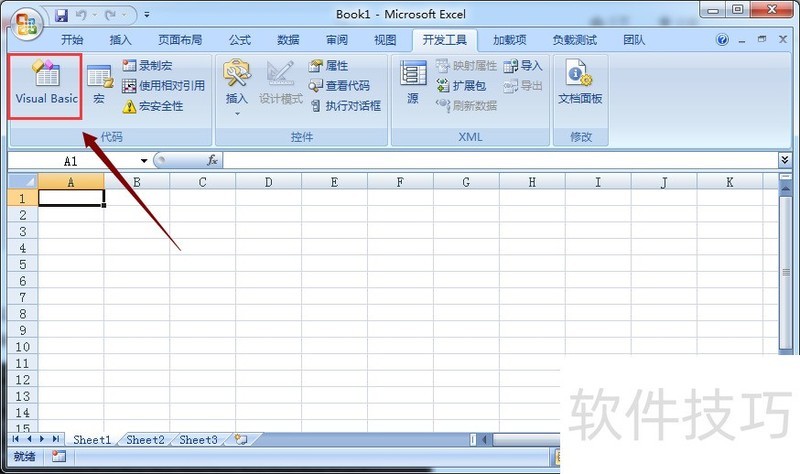
Task: Click XML Import (导入)
Action: [x=523, y=65]
